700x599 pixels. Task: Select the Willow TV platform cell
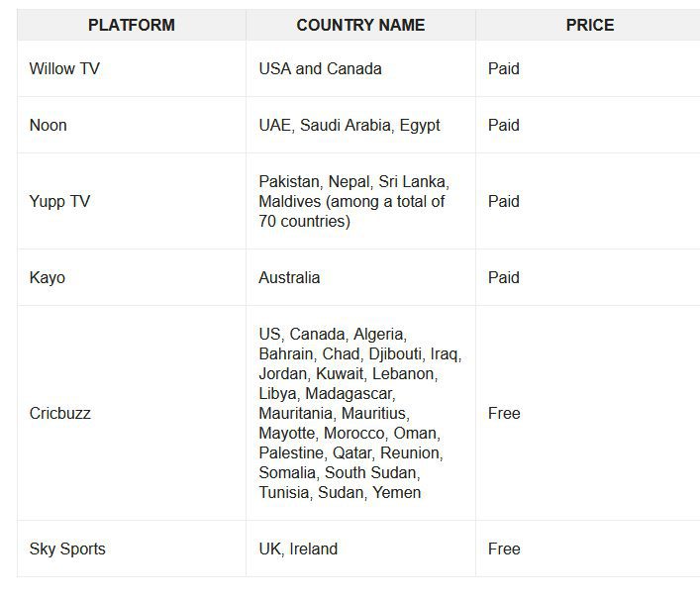(132, 68)
